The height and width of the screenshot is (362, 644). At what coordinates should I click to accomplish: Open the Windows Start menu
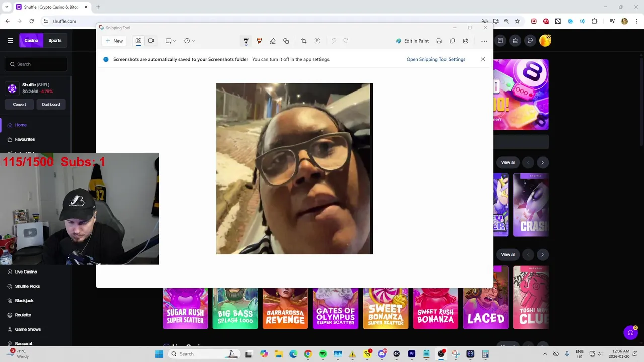coord(159,354)
